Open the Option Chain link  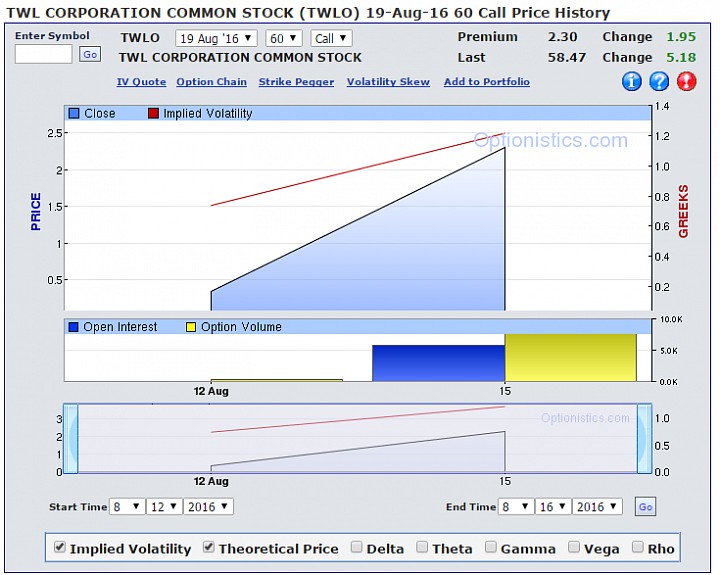[212, 82]
